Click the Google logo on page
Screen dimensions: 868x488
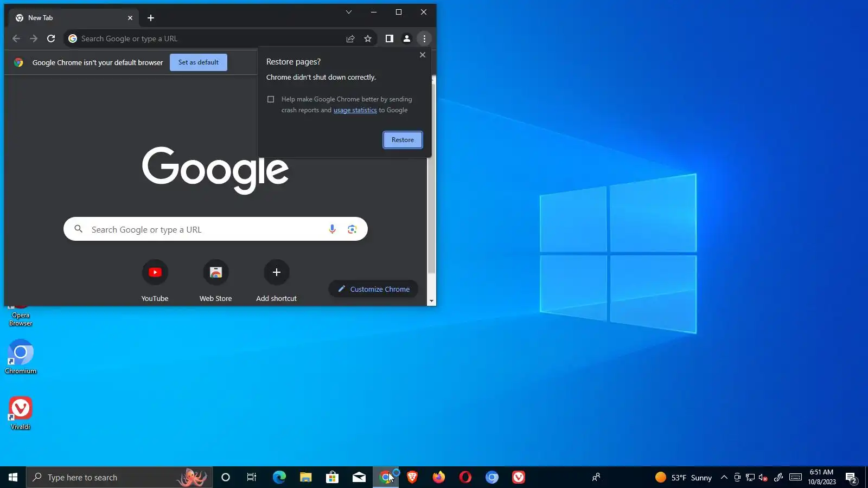click(215, 170)
